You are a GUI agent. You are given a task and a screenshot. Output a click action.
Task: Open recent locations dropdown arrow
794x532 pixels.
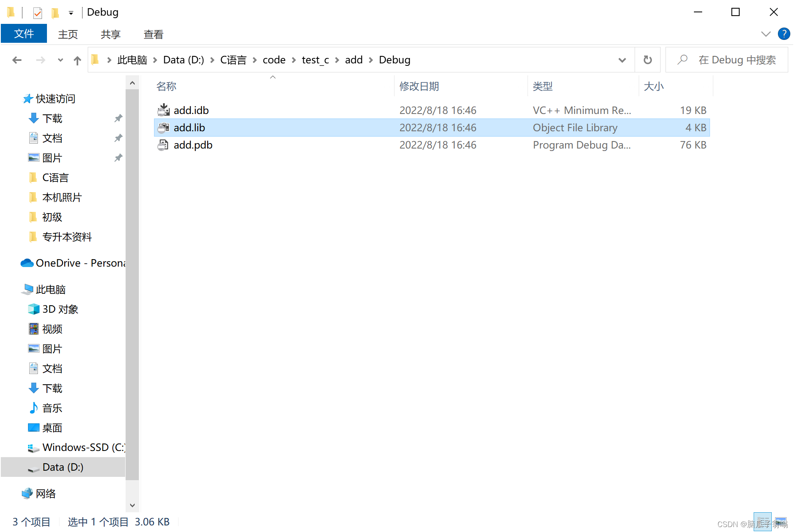pos(61,60)
